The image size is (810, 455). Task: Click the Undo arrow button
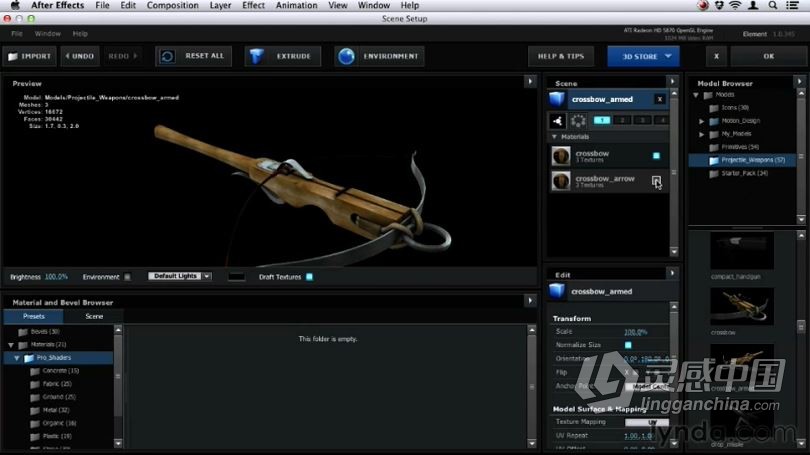tap(80, 56)
